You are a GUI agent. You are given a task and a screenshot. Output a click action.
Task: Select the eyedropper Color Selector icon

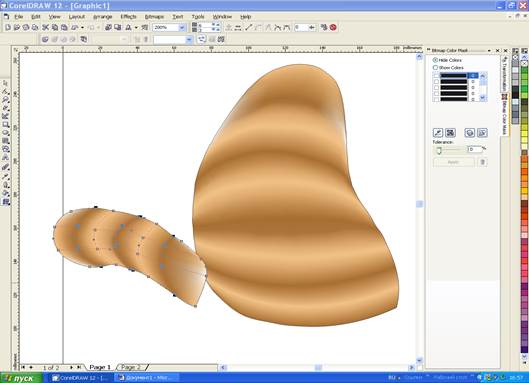tap(438, 133)
